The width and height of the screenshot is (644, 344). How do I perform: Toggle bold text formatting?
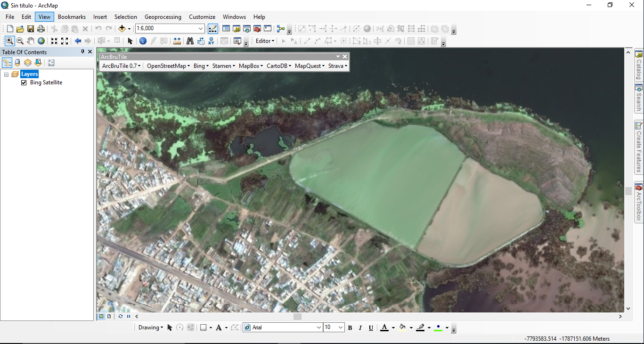350,328
